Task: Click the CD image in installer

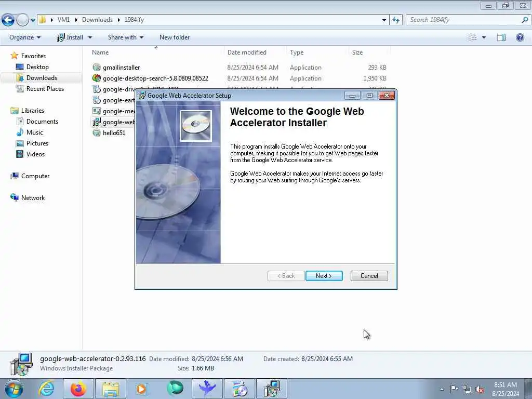Action: tap(196, 126)
